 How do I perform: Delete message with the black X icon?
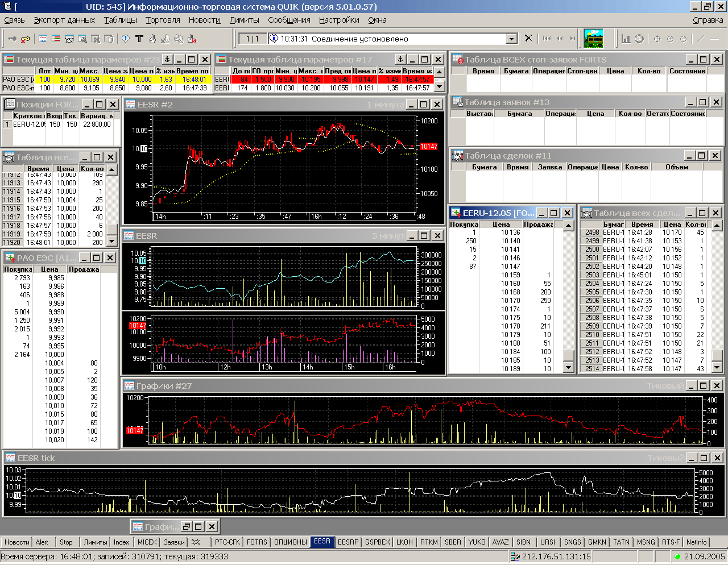coord(528,38)
